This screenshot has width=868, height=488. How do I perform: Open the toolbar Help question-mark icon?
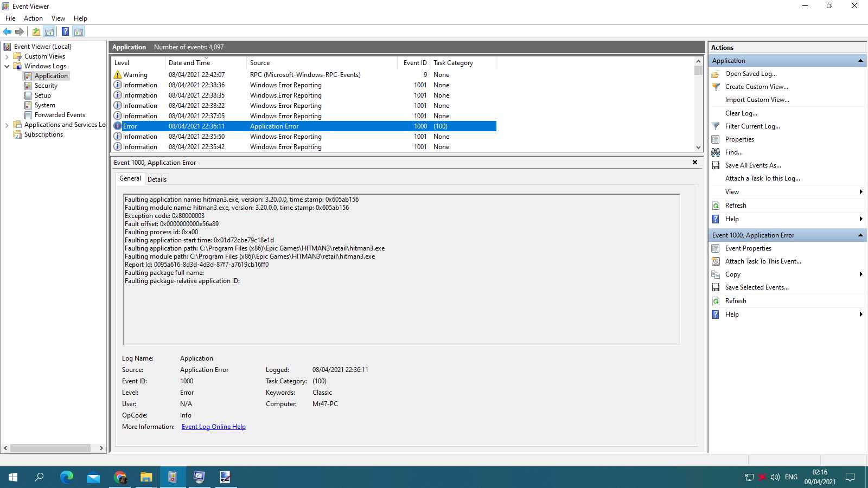pos(65,31)
